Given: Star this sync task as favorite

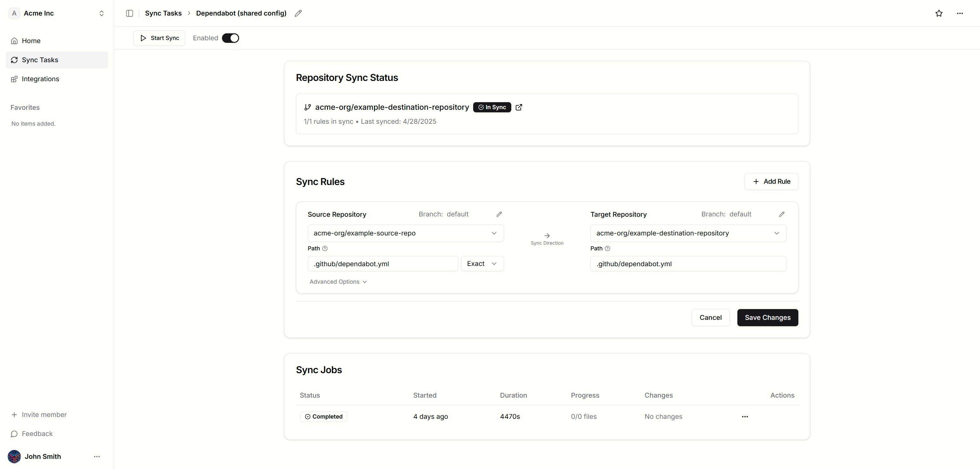Looking at the screenshot, I should 938,13.
